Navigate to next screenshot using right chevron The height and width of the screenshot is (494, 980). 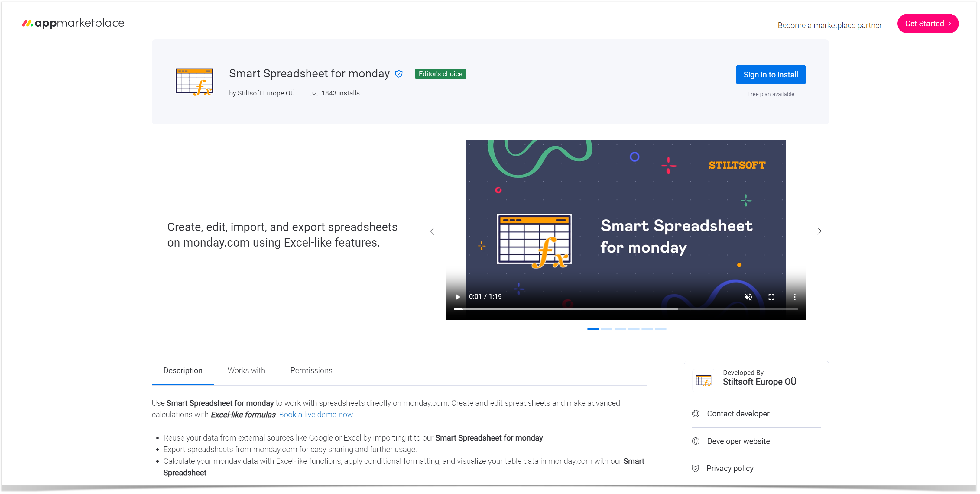pyautogui.click(x=819, y=231)
